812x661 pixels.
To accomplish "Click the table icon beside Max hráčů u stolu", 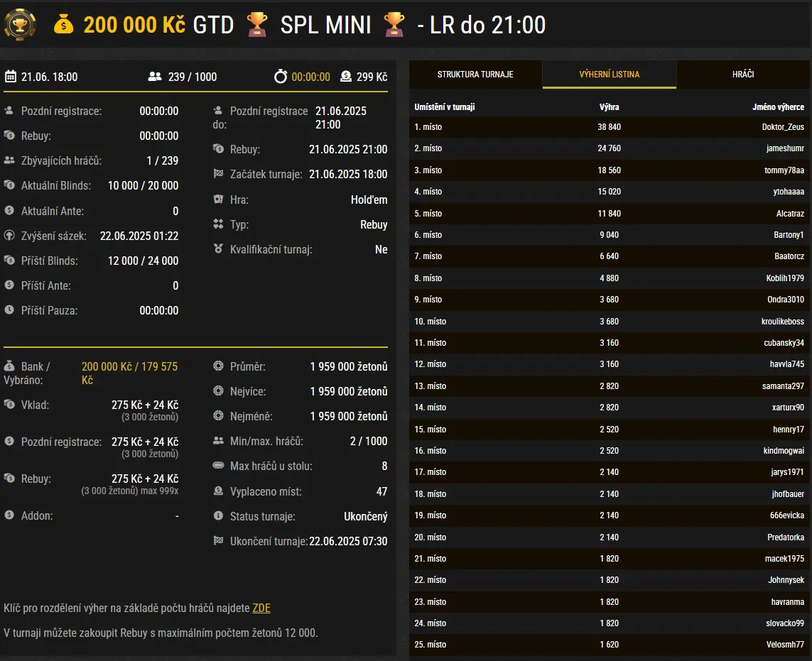I will coord(219,466).
